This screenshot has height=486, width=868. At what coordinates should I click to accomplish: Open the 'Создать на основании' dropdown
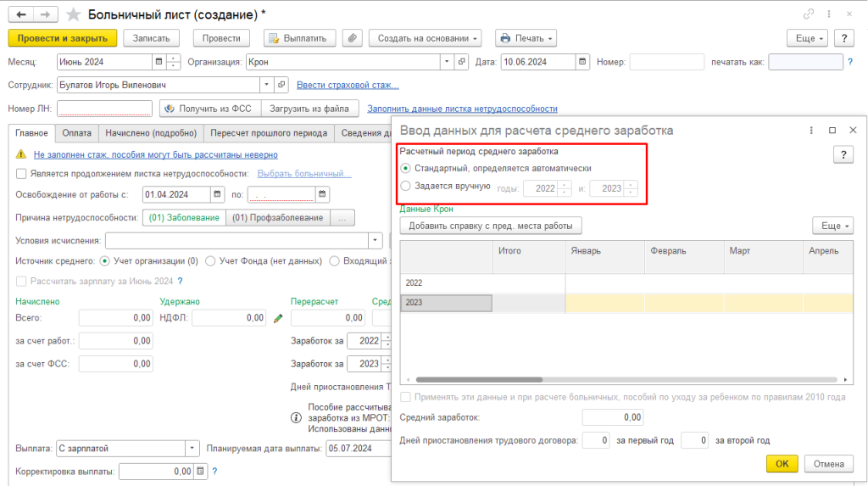[x=428, y=38]
